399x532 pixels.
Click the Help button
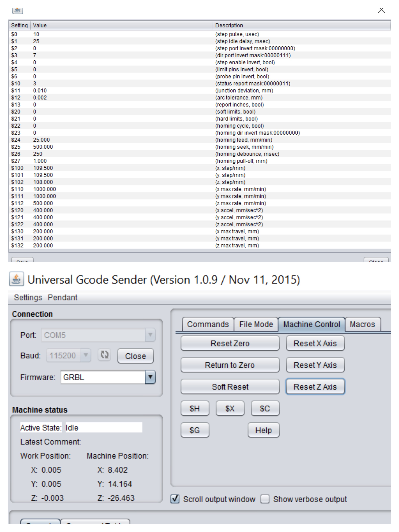[x=264, y=430]
